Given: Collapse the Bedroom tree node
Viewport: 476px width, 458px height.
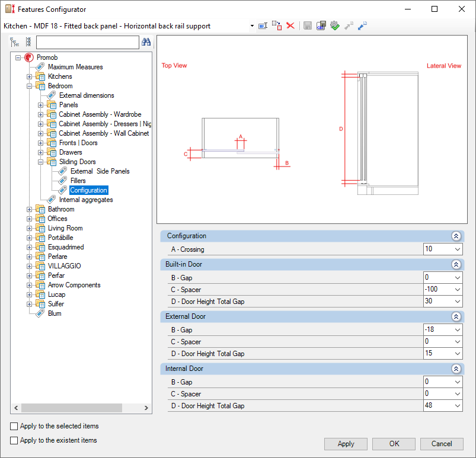Looking at the screenshot, I should (29, 86).
